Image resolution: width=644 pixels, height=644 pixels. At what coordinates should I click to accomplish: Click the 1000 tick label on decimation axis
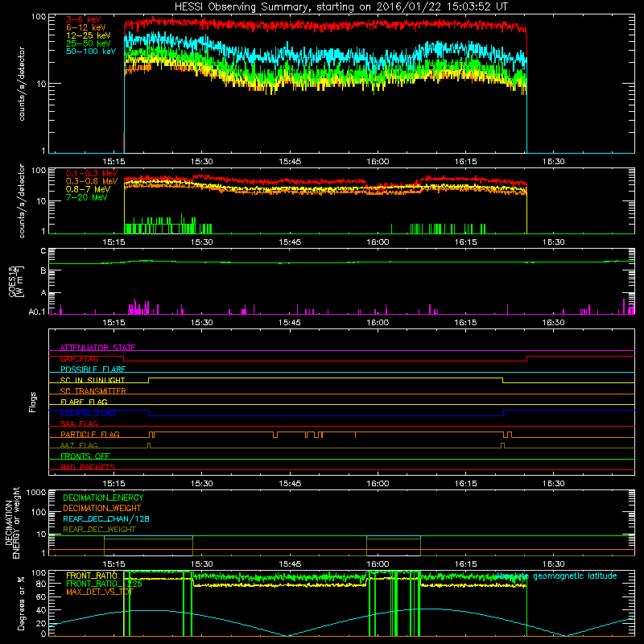(x=36, y=492)
